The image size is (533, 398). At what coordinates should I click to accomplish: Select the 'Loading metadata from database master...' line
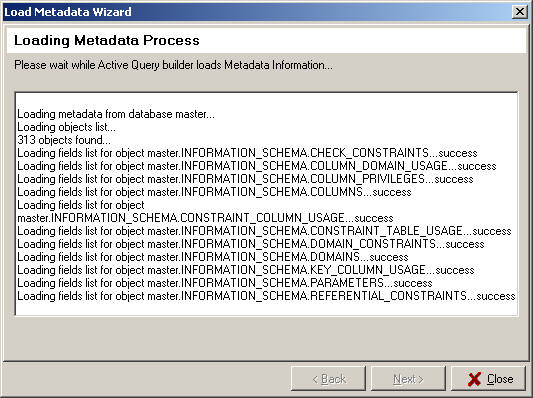[x=116, y=114]
